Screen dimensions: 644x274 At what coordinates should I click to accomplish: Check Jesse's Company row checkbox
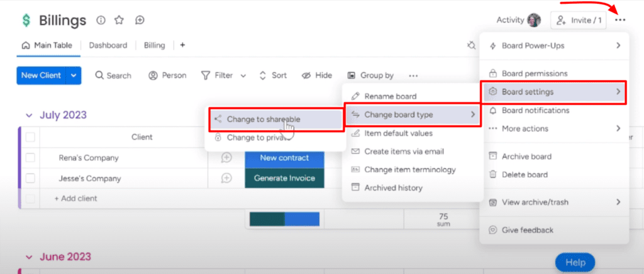pos(30,178)
